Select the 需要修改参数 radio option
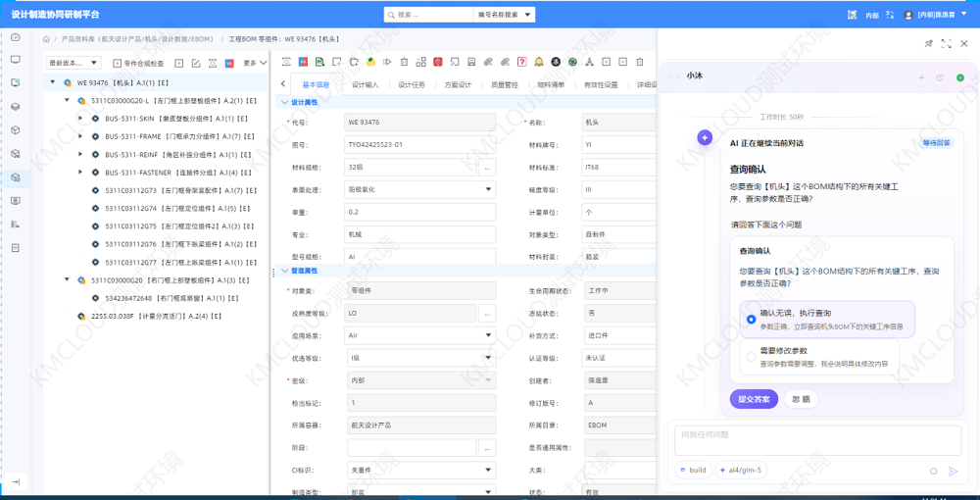 (x=752, y=357)
